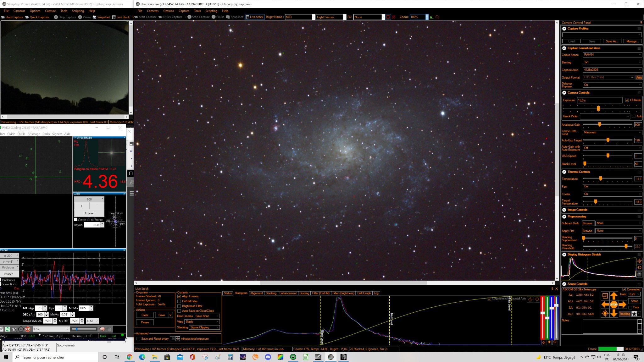Image resolution: width=644 pixels, height=362 pixels.
Task: Open the Scripting menu in AA294C window
Action: coord(211,11)
